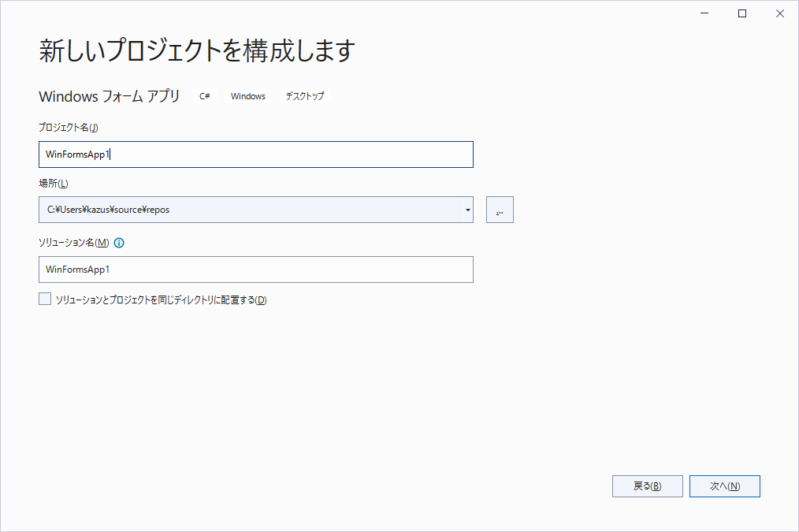
Task: Click the 新しいプロジェクトを構成します title
Action: (197, 50)
